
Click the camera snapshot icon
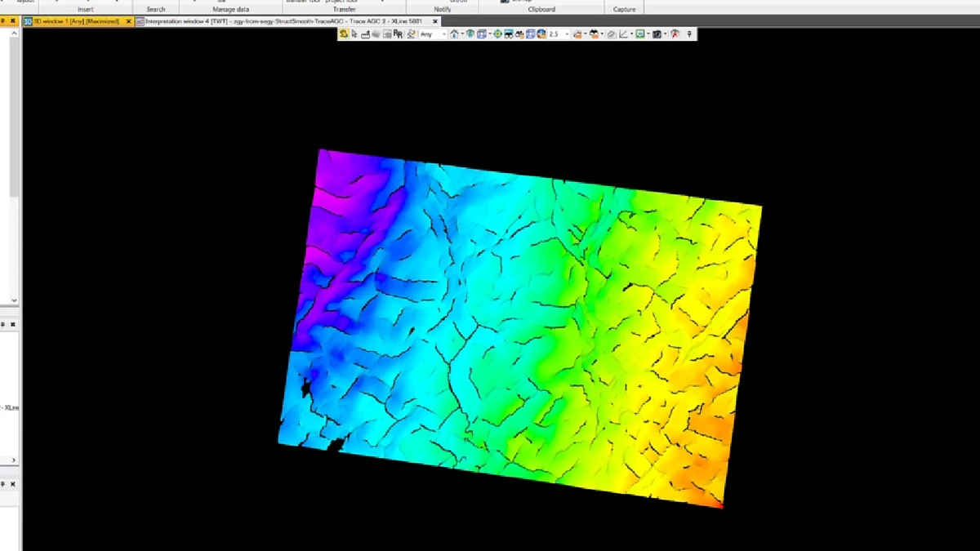657,34
